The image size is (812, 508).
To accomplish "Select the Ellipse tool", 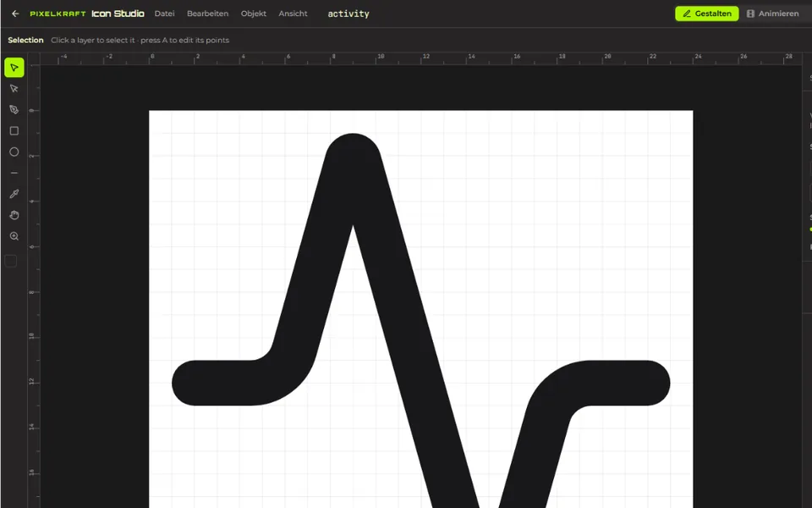I will [x=14, y=152].
